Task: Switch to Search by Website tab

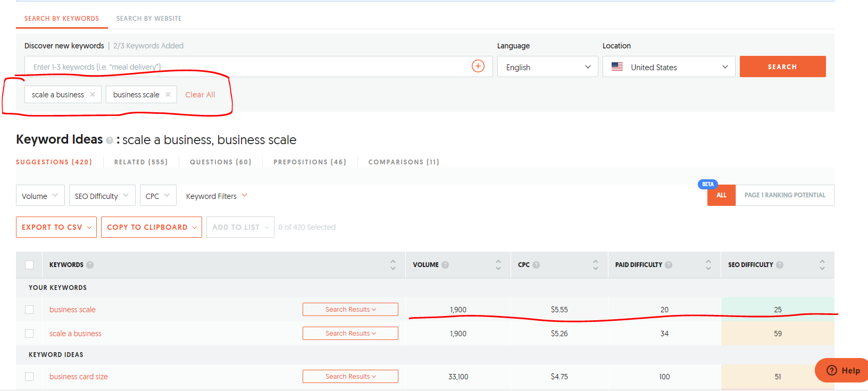Action: click(x=149, y=19)
